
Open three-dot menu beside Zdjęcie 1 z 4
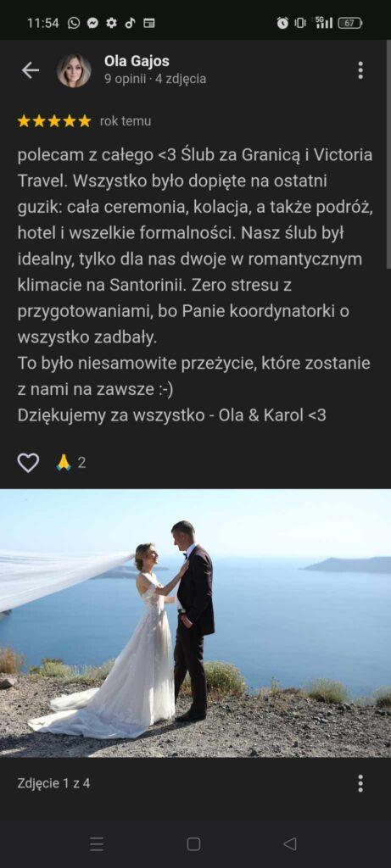(360, 783)
